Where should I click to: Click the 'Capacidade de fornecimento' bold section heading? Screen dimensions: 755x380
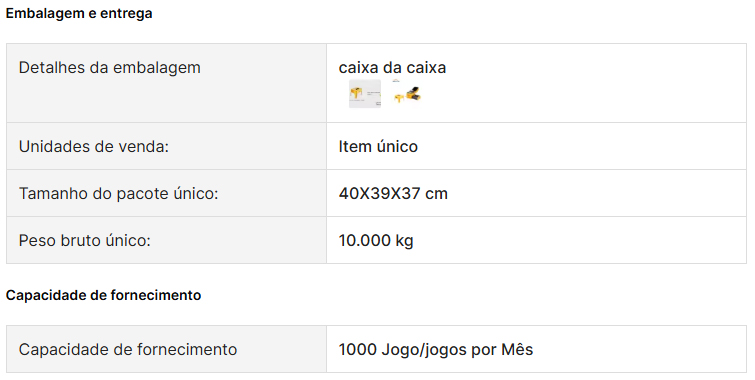[104, 295]
